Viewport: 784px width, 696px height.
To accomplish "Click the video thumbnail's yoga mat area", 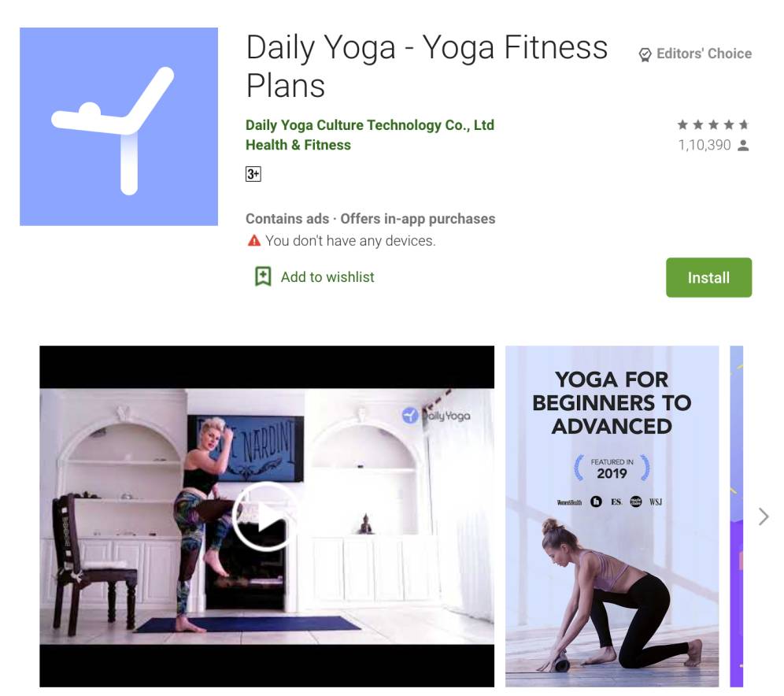I will [x=249, y=624].
